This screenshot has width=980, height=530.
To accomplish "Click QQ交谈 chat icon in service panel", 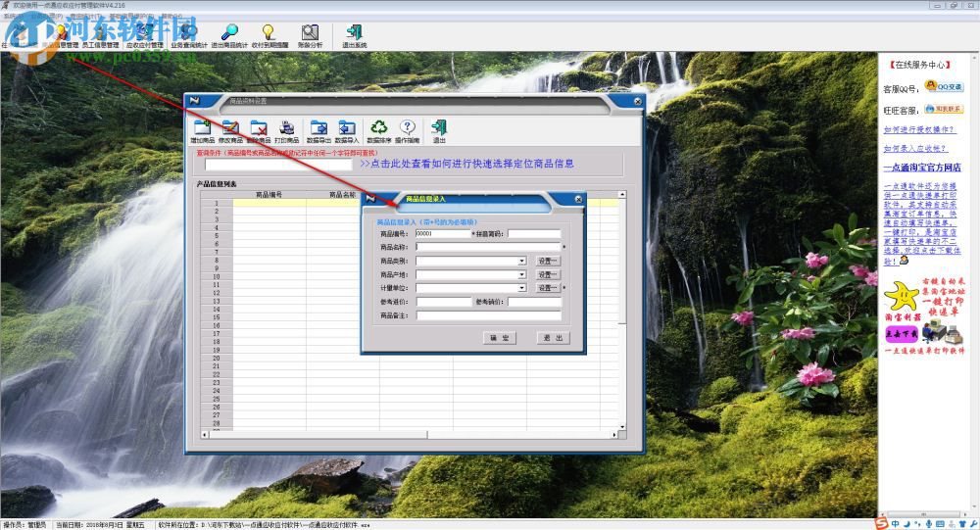I will click(944, 87).
